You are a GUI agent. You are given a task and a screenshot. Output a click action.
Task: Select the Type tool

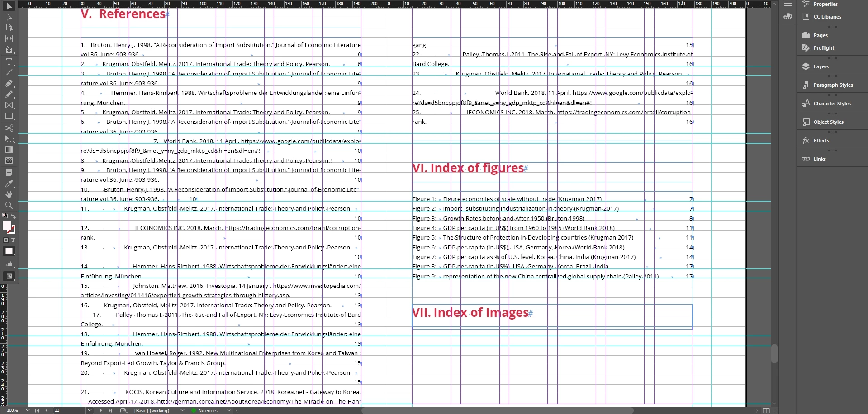[9, 61]
